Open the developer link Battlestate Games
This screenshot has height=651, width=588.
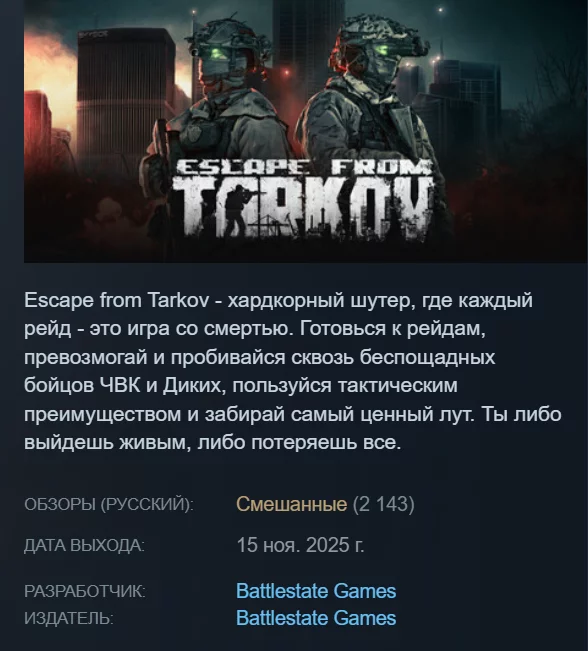click(x=316, y=591)
